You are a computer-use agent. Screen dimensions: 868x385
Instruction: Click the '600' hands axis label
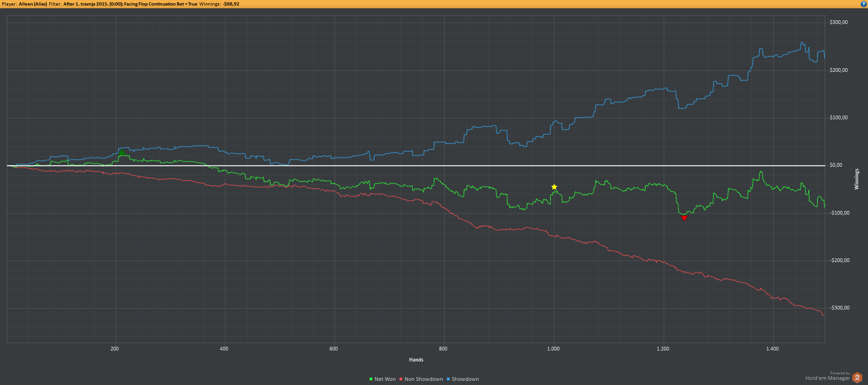point(334,349)
